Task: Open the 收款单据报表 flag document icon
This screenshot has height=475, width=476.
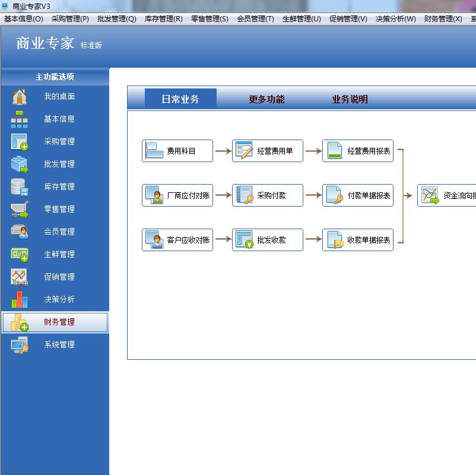Action: 335,240
